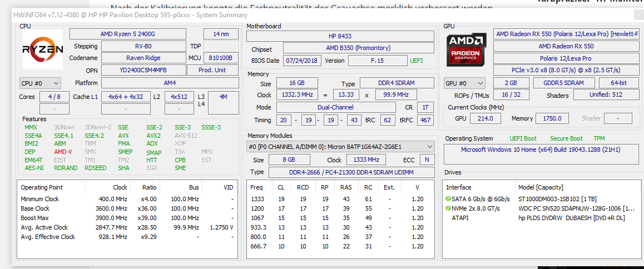Click the AES-NI feature label

pos(34,167)
